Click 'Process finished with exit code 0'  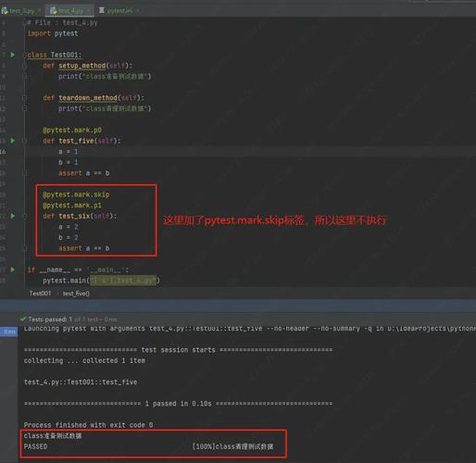click(88, 425)
